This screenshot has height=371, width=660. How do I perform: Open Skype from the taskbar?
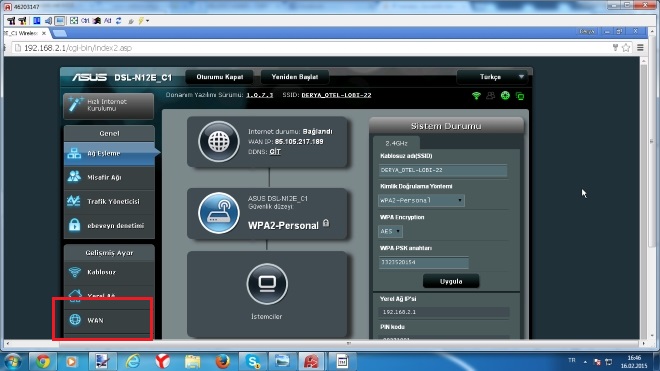click(x=253, y=361)
